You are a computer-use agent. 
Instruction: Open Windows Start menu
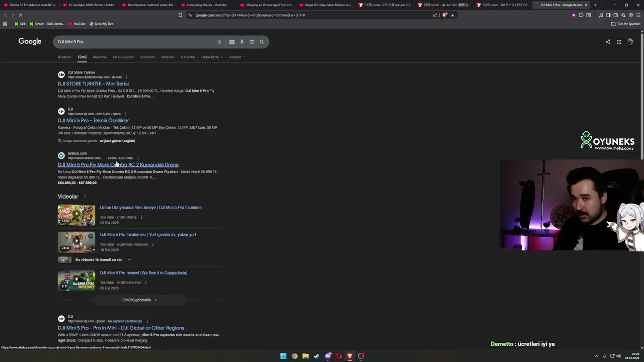coord(283,356)
